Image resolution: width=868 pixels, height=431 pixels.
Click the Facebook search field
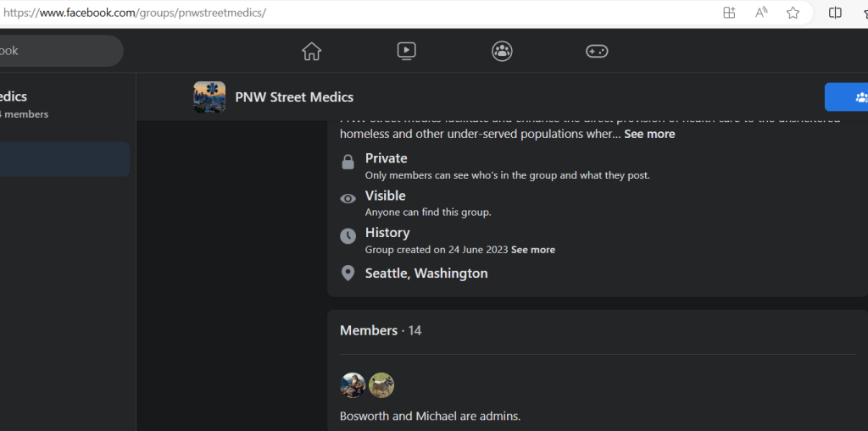point(59,51)
